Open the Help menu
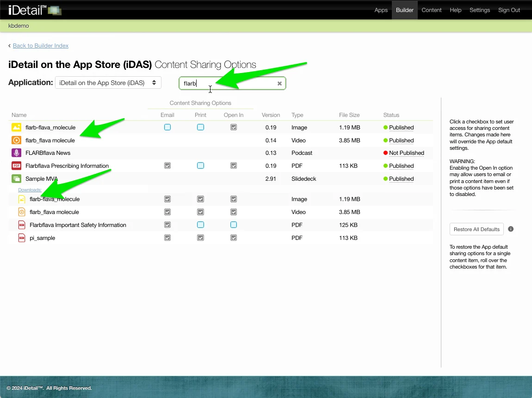Image resolution: width=532 pixels, height=398 pixels. pos(455,10)
